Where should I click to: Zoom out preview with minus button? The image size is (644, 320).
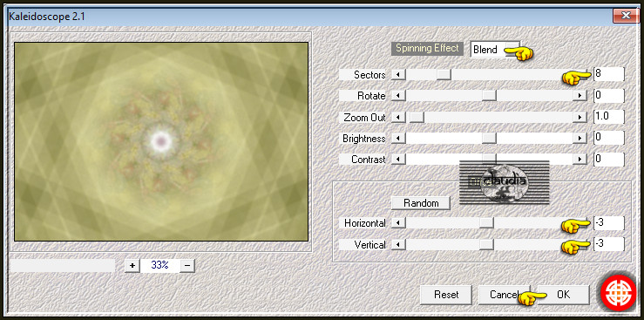[x=186, y=265]
